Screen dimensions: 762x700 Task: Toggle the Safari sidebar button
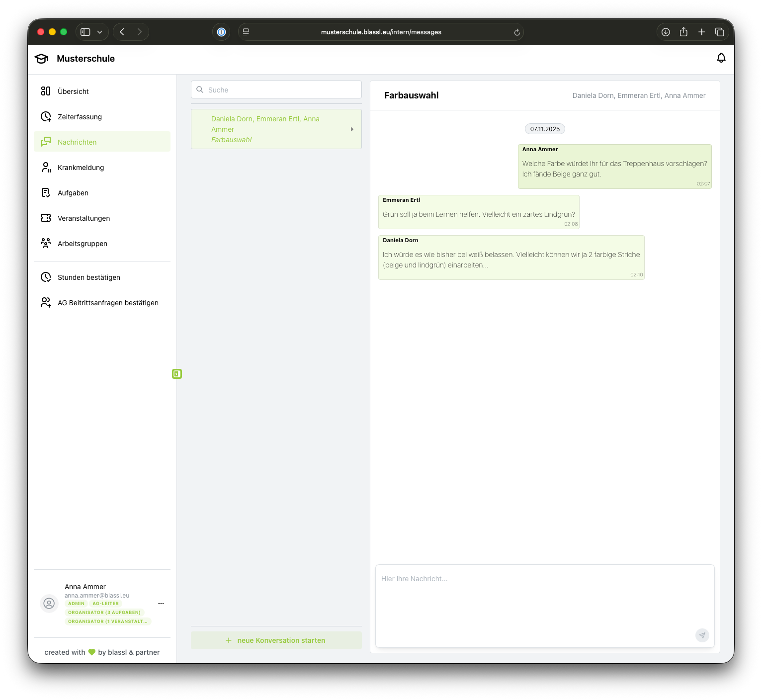[x=85, y=32]
